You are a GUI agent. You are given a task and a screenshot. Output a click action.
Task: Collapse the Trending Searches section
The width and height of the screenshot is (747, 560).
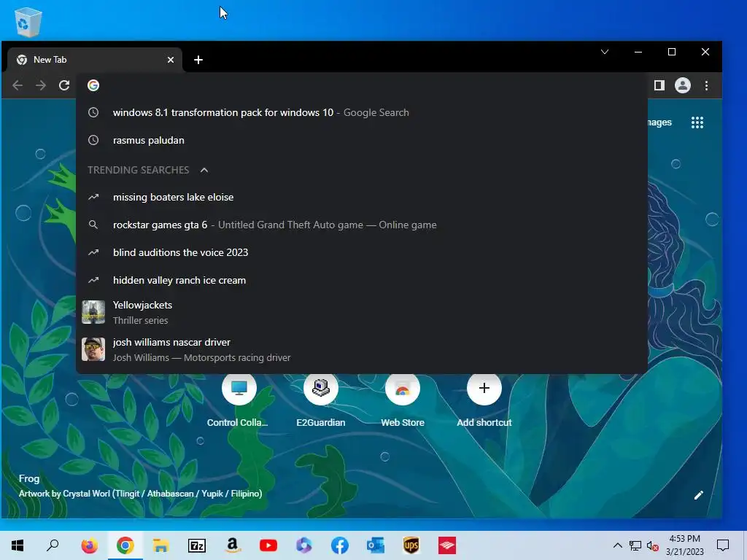click(204, 170)
